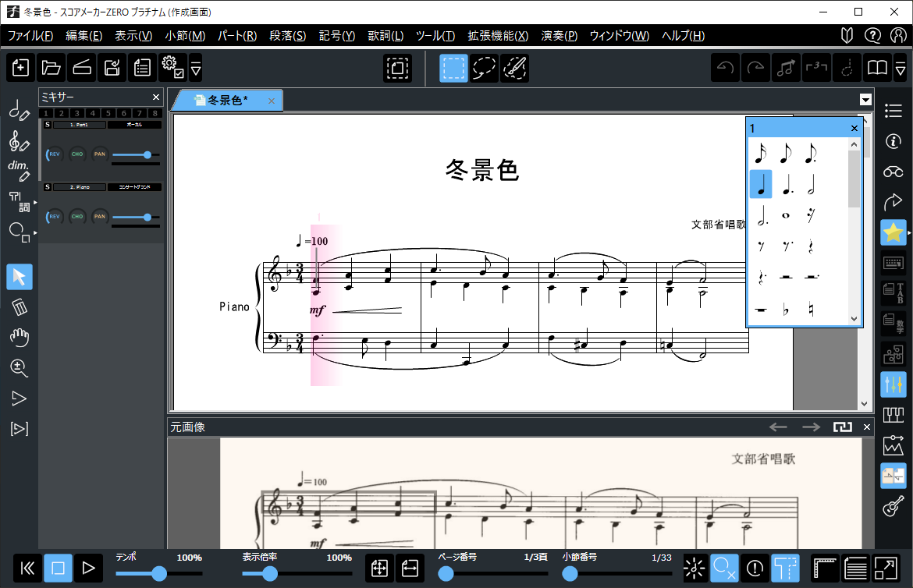Select the half note in the palette
The width and height of the screenshot is (913, 588).
(811, 185)
